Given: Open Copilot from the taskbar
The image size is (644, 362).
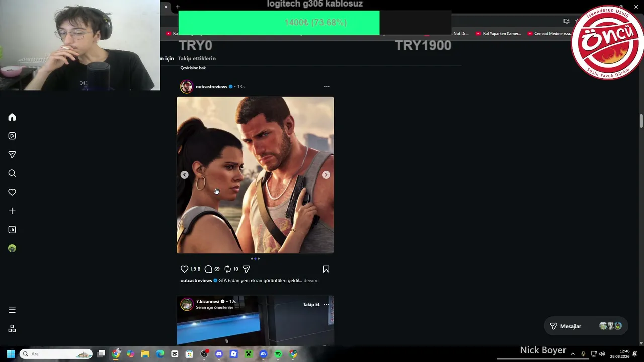Looking at the screenshot, I should tap(130, 354).
